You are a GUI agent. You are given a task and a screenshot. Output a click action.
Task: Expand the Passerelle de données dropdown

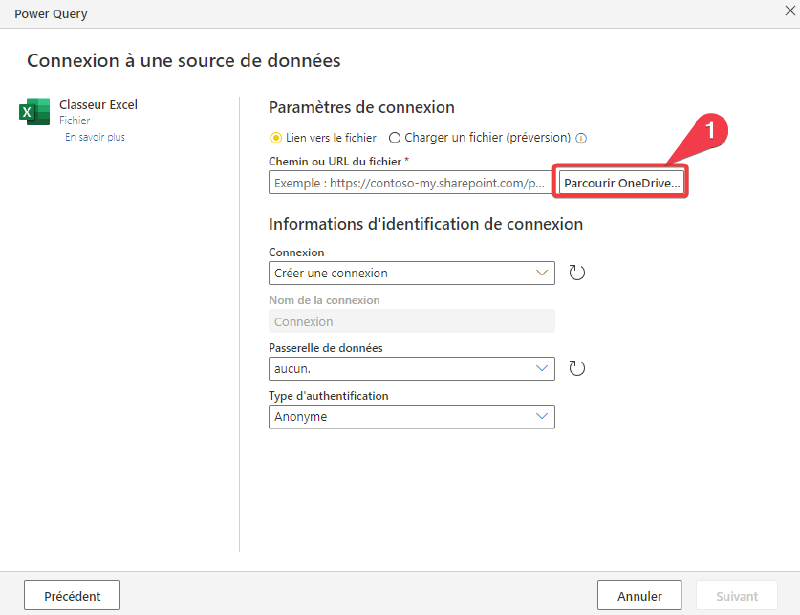click(412, 368)
